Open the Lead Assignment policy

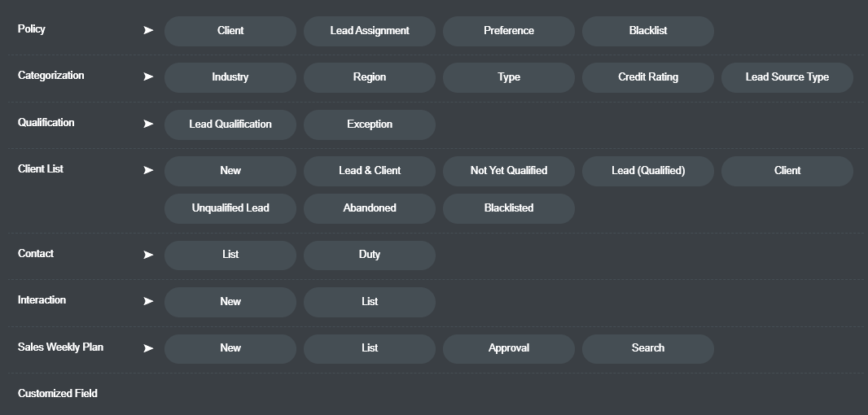coord(369,31)
